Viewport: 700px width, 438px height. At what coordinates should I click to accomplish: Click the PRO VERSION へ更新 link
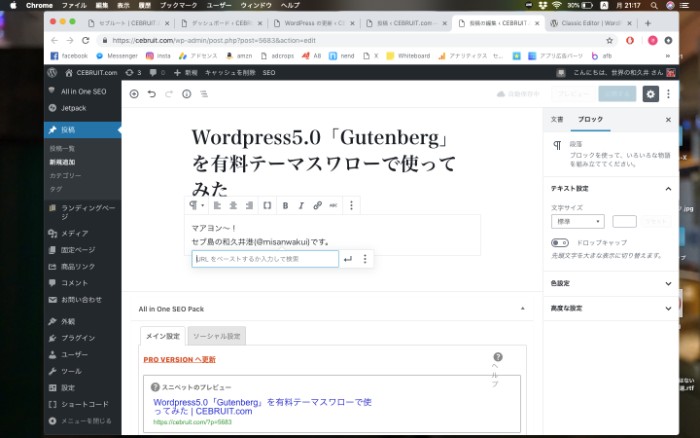[179, 359]
